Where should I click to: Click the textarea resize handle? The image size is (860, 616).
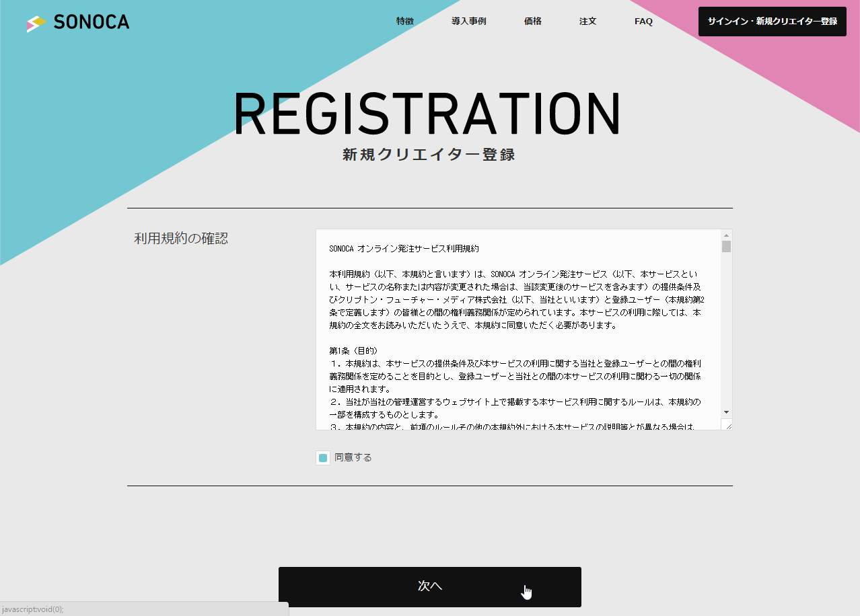click(x=727, y=424)
